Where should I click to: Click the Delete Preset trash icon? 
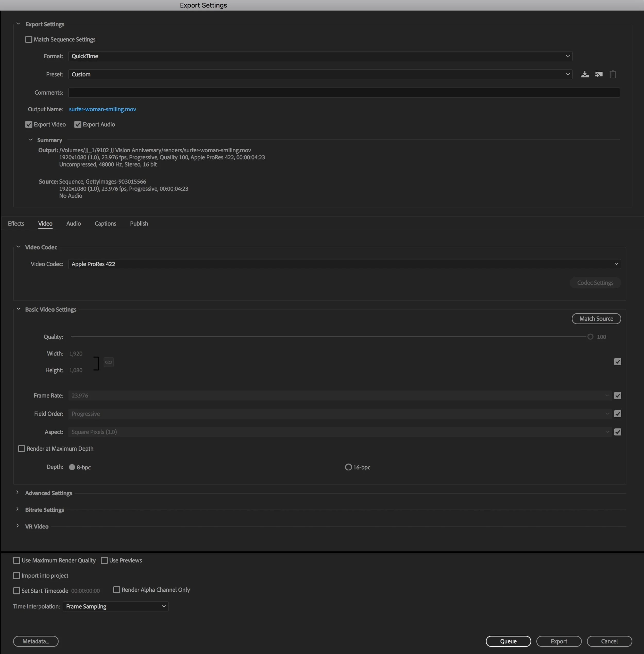(613, 74)
